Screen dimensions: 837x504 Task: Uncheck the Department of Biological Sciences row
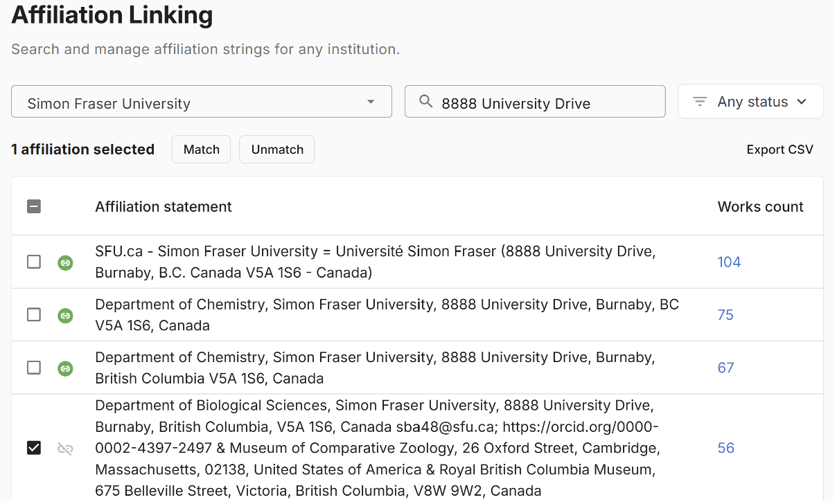click(x=34, y=449)
